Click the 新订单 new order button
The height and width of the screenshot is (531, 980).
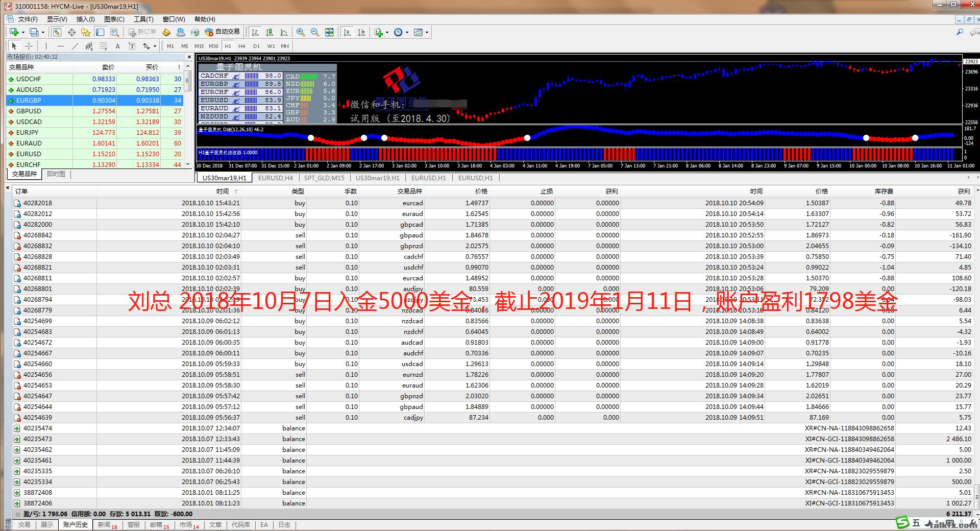[142, 32]
